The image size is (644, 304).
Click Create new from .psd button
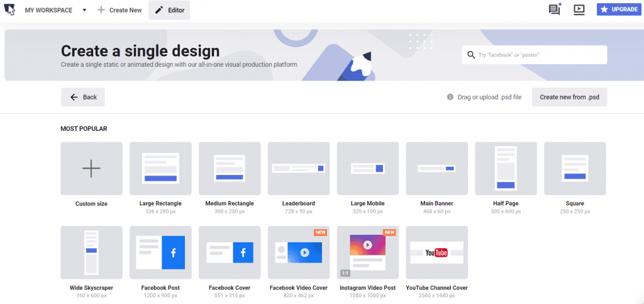pos(569,97)
